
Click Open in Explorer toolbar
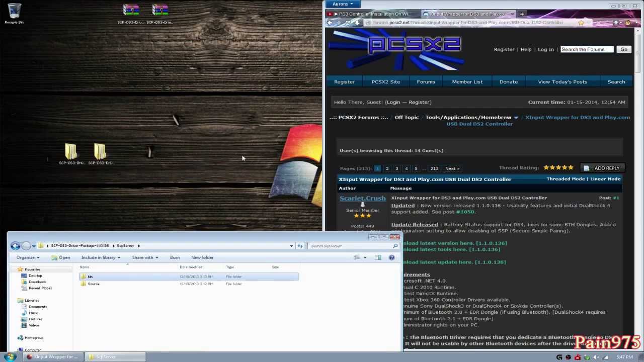61,257
